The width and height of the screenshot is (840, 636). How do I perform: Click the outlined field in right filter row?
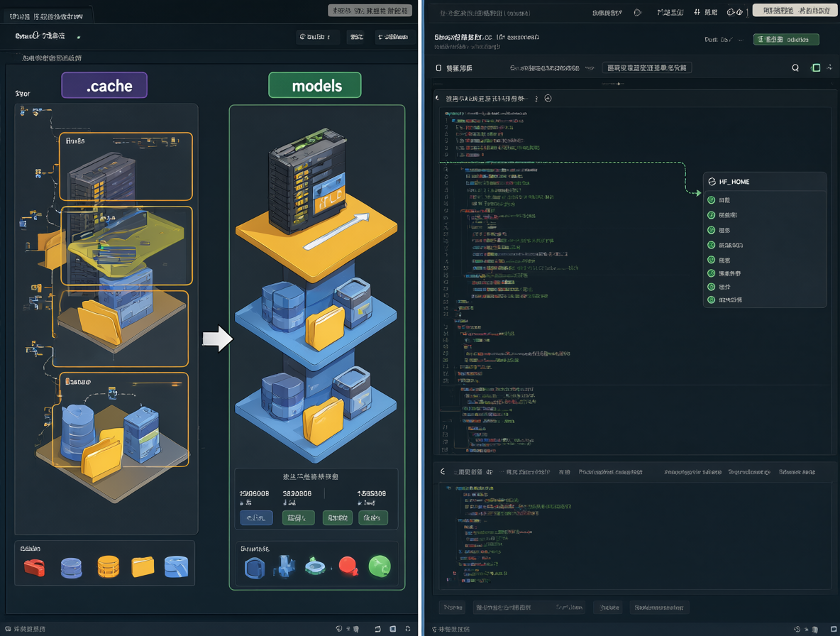click(x=647, y=68)
